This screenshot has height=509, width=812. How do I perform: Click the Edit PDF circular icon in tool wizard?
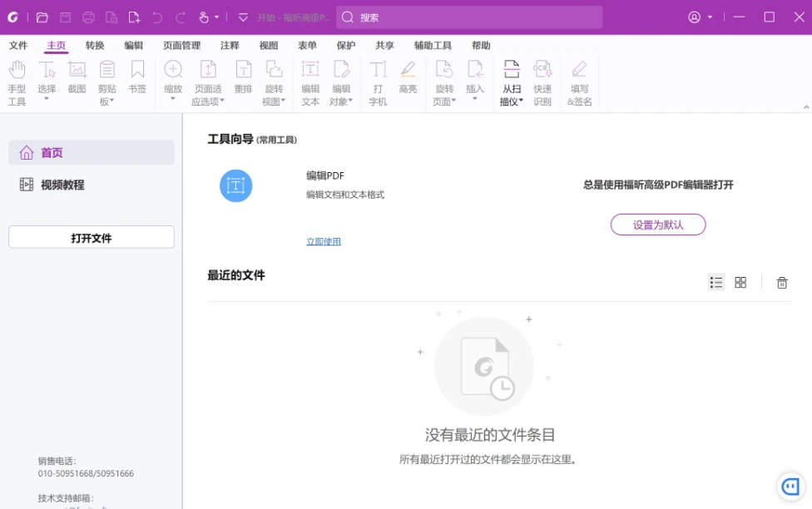[235, 185]
